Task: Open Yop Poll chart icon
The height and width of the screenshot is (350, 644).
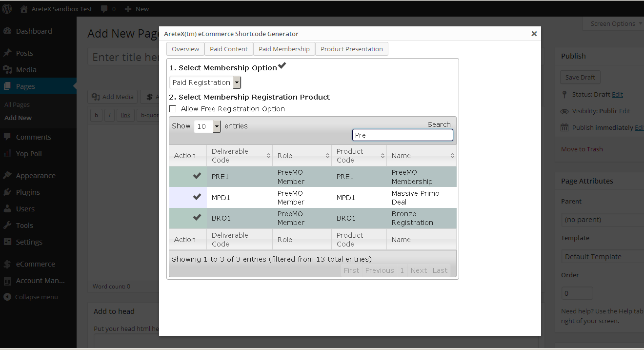Action: pyautogui.click(x=7, y=153)
